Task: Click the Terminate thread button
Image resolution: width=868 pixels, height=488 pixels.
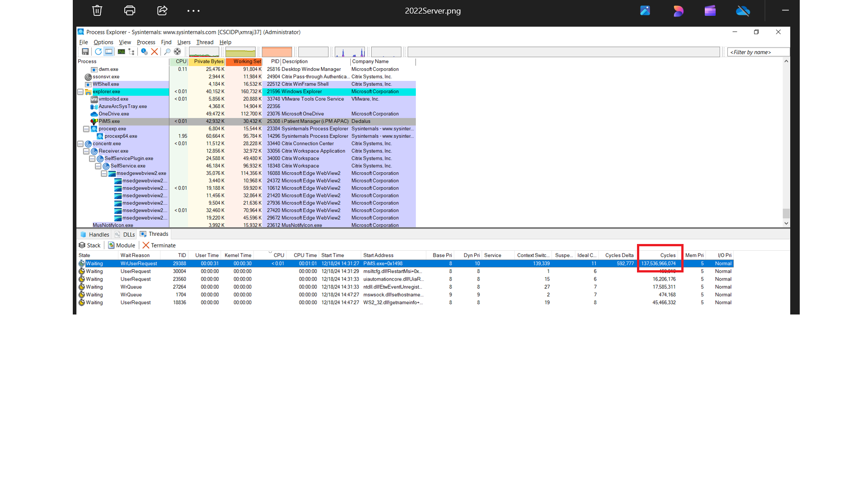Action: (159, 245)
